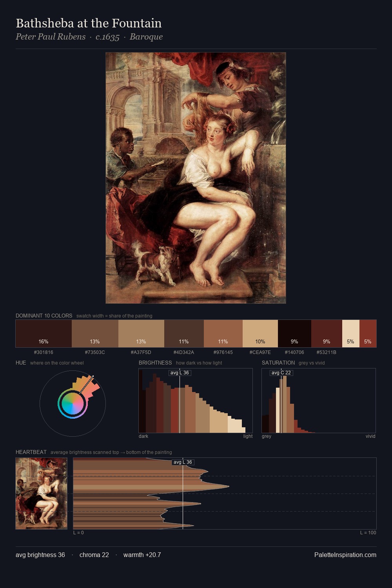Click the heartbeat brightness profile chart
The height and width of the screenshot is (588, 392).
(225, 494)
